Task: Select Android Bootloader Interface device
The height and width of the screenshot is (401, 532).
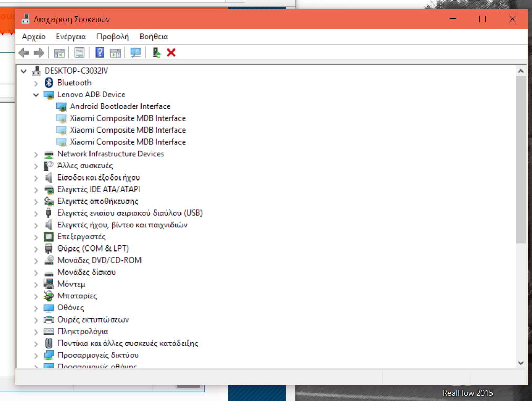Action: [x=120, y=106]
